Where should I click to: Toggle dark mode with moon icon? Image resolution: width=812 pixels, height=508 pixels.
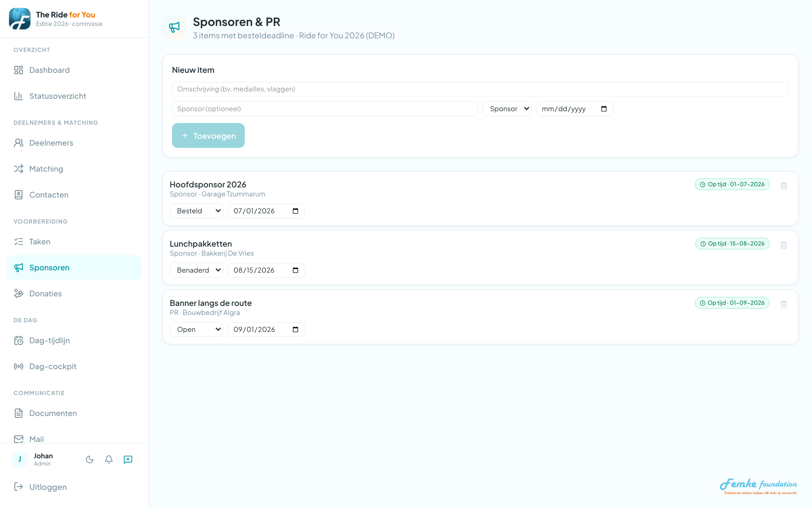[90, 459]
